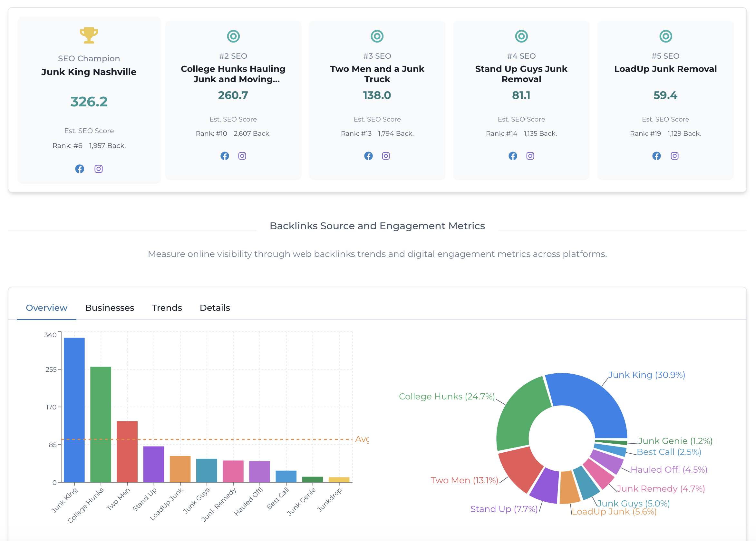Image resolution: width=756 pixels, height=541 pixels.
Task: Click the #3 SEO target icon
Action: 377,36
